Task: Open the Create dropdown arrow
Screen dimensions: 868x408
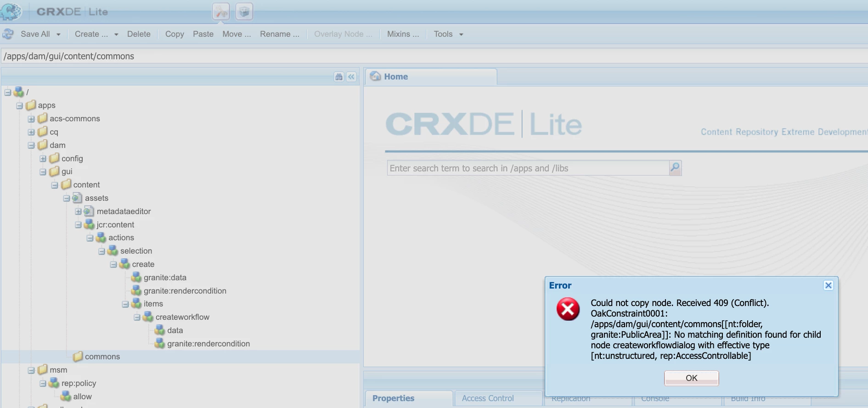Action: (116, 34)
